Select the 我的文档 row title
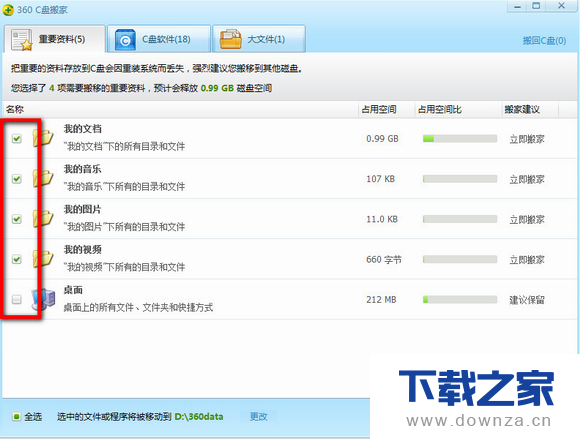Viewport: 580px width, 439px height. [x=82, y=129]
